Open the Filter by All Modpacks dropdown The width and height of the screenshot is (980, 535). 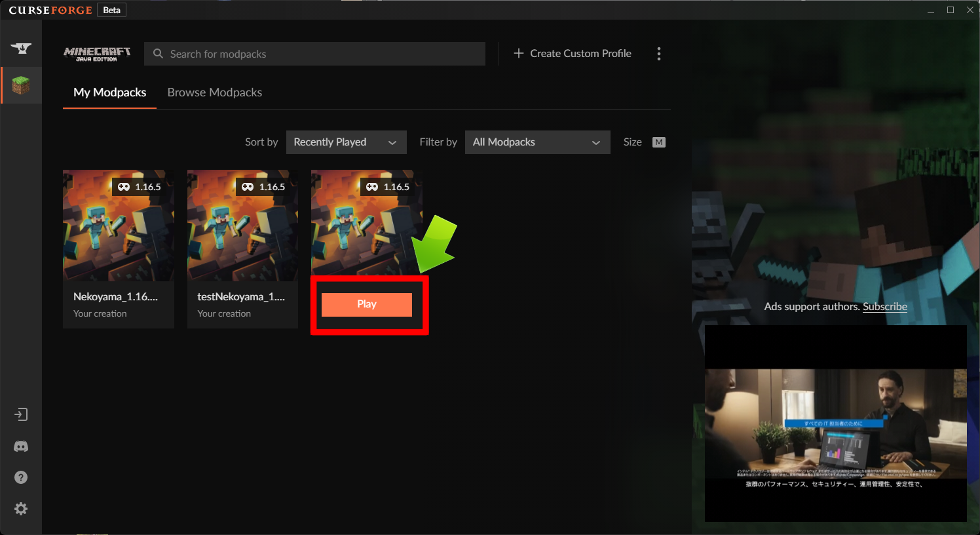(538, 142)
